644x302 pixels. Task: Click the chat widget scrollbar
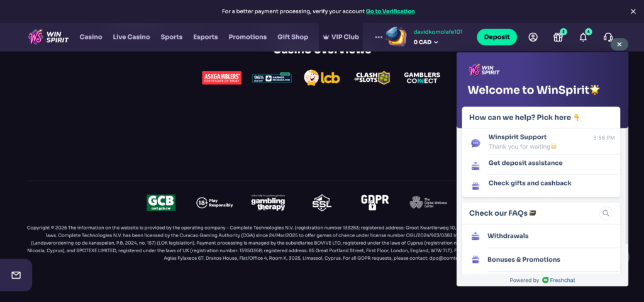coord(626,185)
